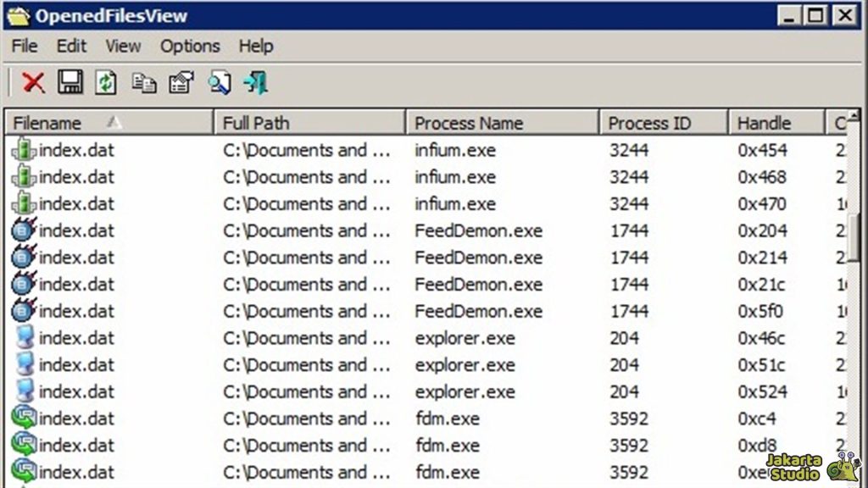
Task: Copy selected items via toolbar icon
Action: [x=144, y=82]
